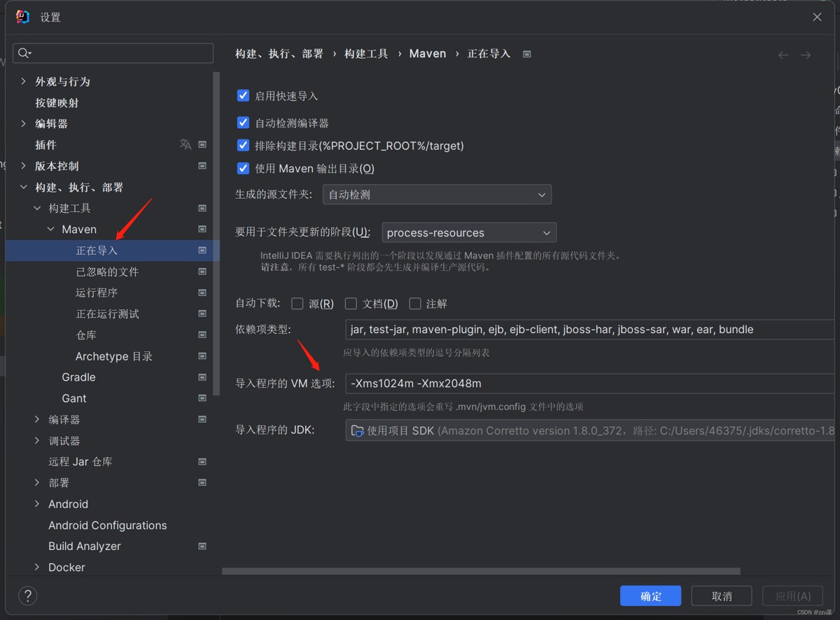This screenshot has height=620, width=840.
Task: Click the project-level marker icon beside 部署
Action: [x=202, y=483]
